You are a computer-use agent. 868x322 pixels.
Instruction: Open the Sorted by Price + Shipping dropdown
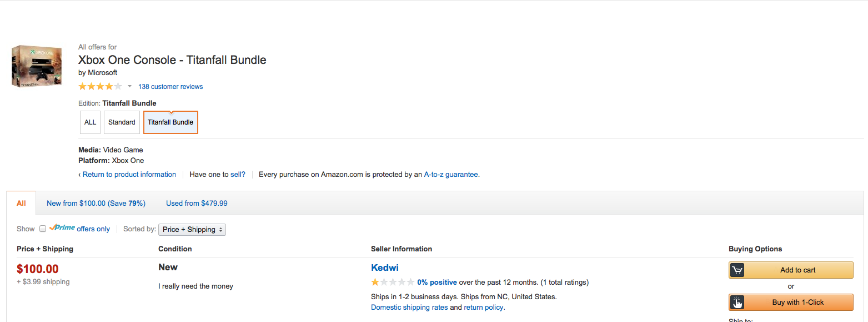tap(192, 229)
